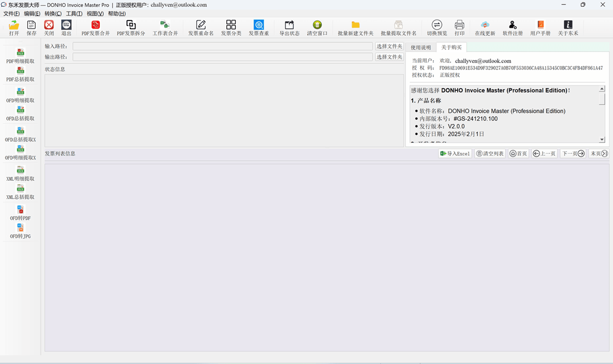Image resolution: width=613 pixels, height=364 pixels.
Task: Click into the 输出路径 input field
Action: click(x=222, y=57)
